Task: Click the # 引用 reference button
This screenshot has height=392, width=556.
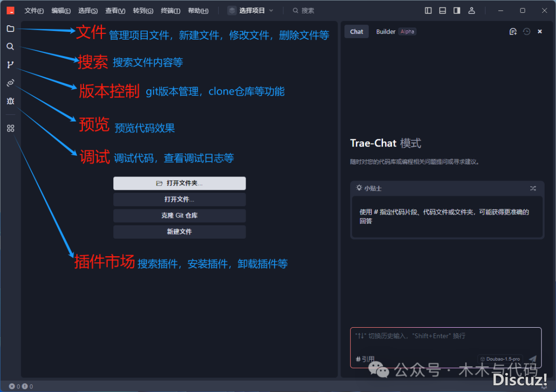Action: [365, 359]
